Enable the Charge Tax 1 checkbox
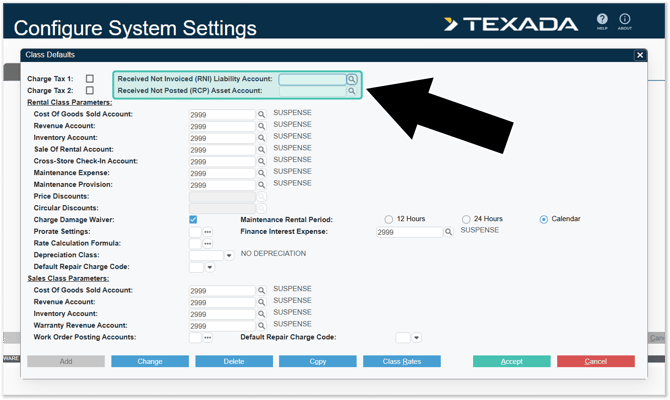The image size is (670, 400). pyautogui.click(x=90, y=79)
